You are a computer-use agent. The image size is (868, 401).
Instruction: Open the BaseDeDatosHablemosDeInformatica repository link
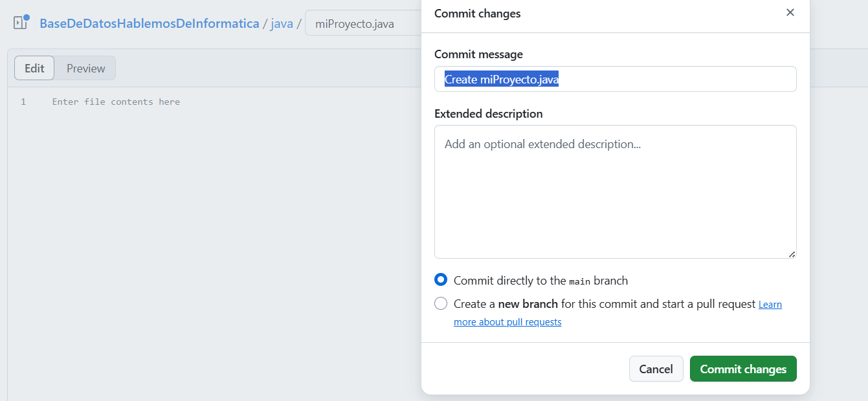click(149, 23)
